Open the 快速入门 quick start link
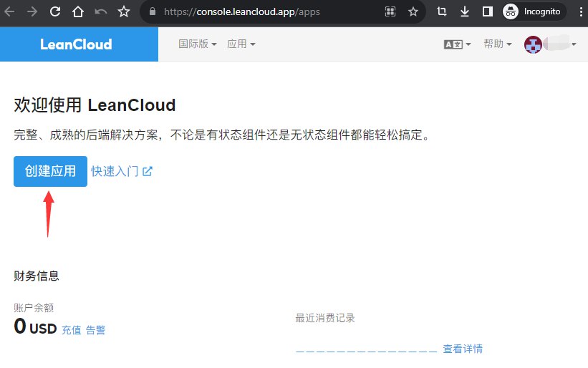 click(x=121, y=172)
